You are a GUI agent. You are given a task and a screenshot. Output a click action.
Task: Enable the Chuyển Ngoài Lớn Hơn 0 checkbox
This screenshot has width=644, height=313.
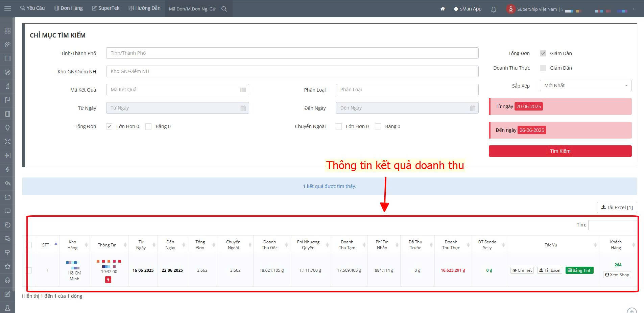tap(339, 126)
